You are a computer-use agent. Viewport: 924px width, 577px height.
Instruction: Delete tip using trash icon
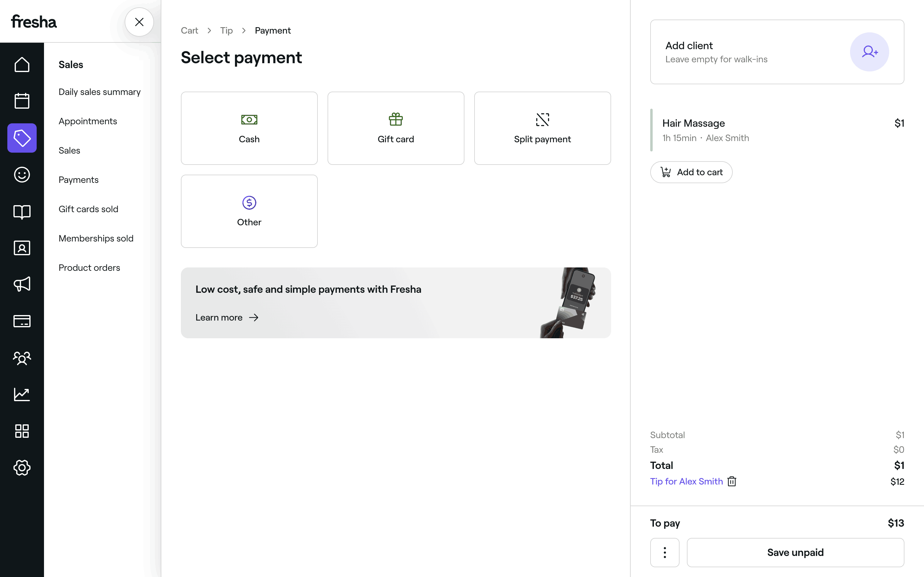[x=732, y=482]
